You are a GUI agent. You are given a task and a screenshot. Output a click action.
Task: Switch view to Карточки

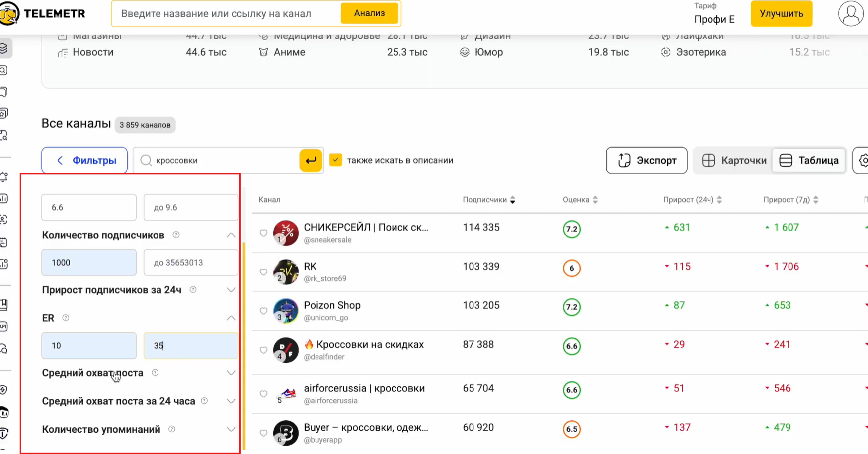[733, 160]
